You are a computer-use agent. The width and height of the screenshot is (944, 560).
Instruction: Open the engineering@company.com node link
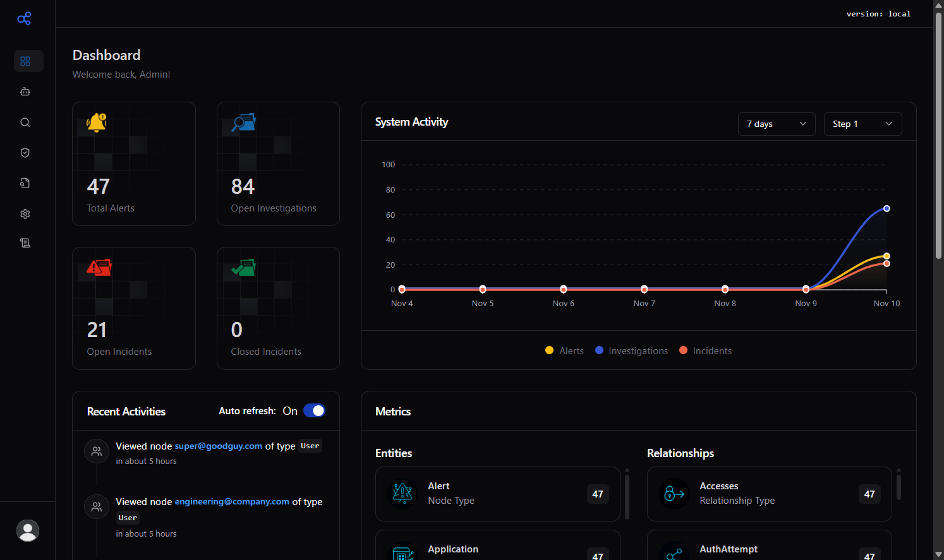(x=232, y=501)
